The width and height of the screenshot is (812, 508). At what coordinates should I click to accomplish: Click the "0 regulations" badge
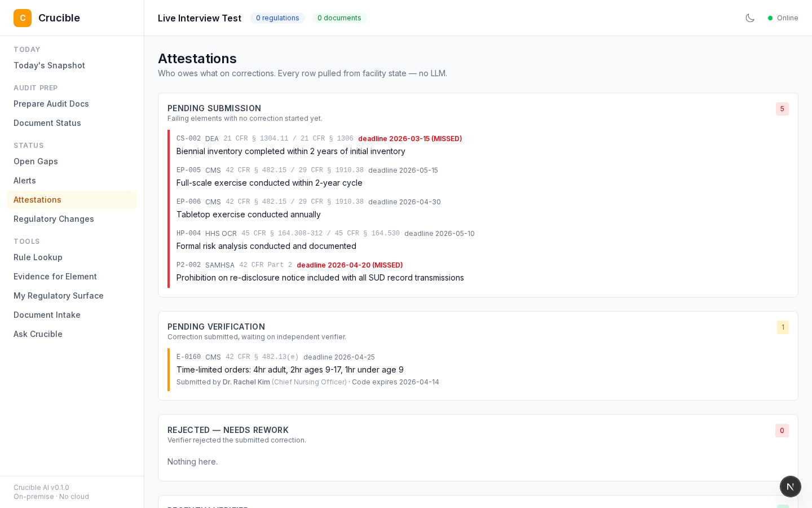pos(277,17)
